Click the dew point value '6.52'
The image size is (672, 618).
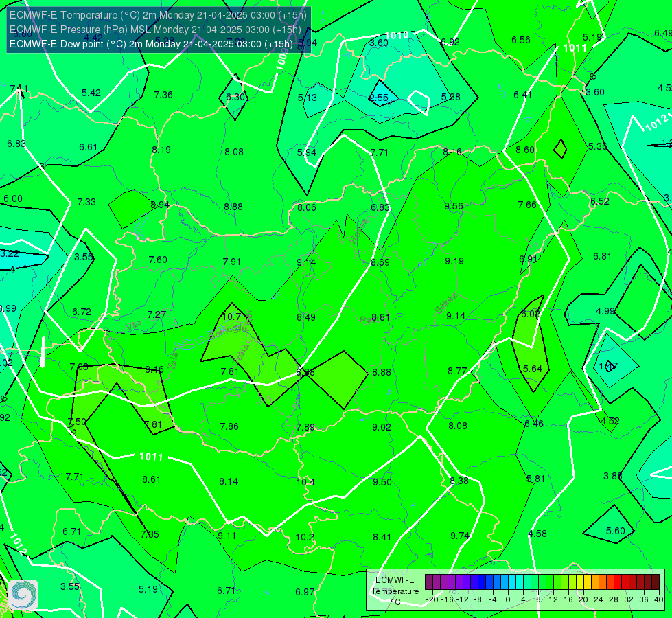click(599, 201)
